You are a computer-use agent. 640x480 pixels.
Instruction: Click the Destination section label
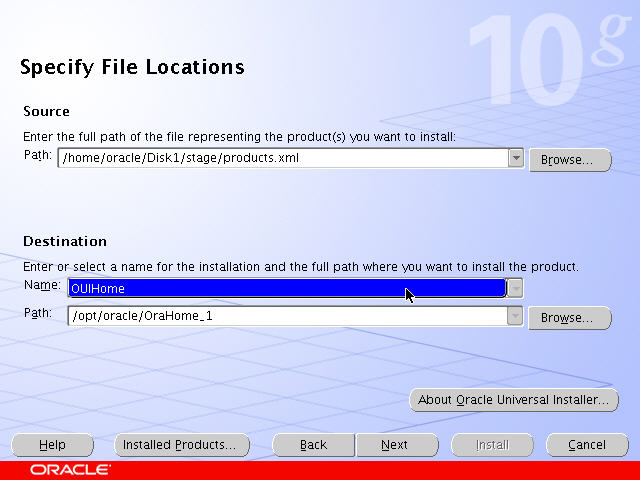(x=65, y=241)
